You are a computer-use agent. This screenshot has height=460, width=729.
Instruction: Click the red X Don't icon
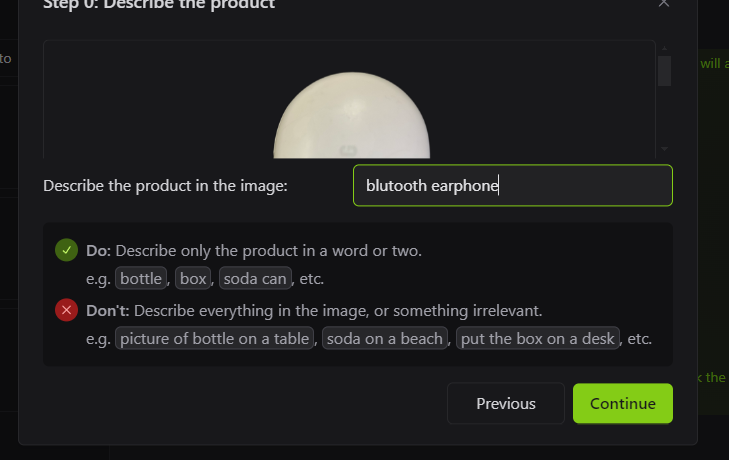point(66,310)
